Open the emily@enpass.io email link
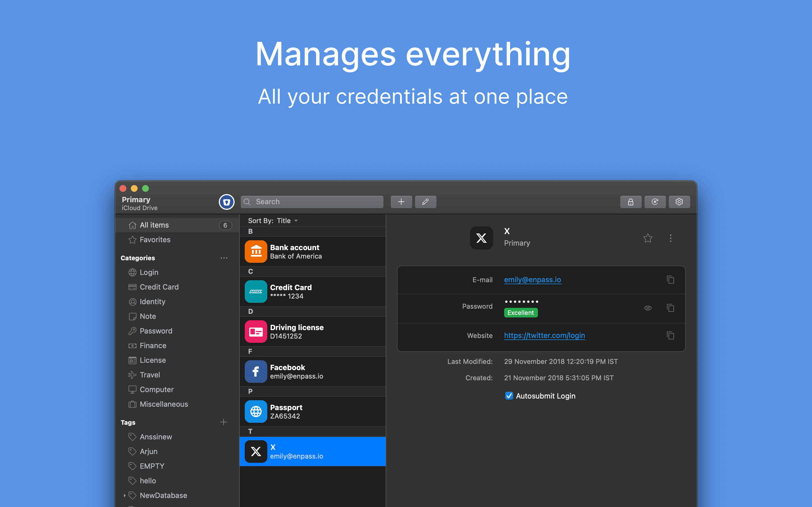812x507 pixels. 533,280
